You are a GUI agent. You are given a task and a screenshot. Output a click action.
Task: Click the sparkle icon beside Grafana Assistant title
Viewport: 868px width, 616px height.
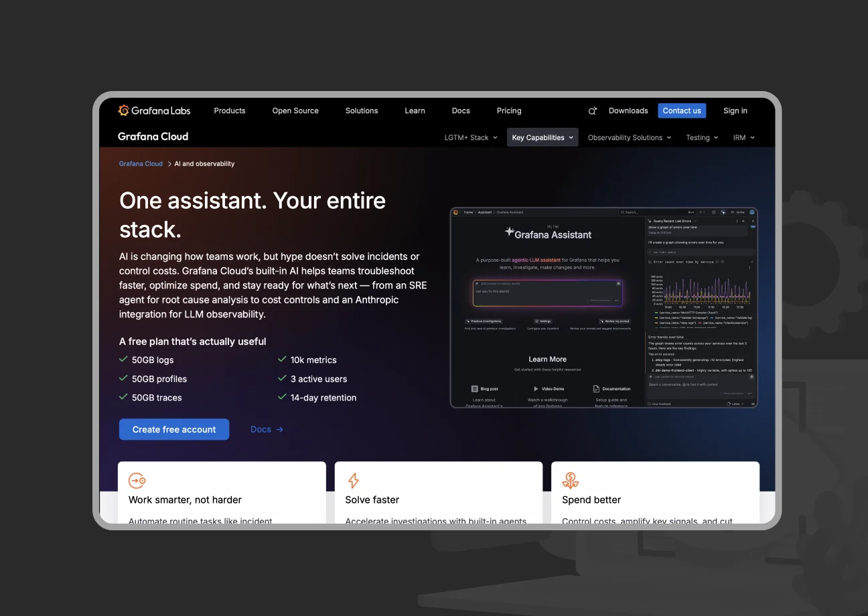click(509, 232)
